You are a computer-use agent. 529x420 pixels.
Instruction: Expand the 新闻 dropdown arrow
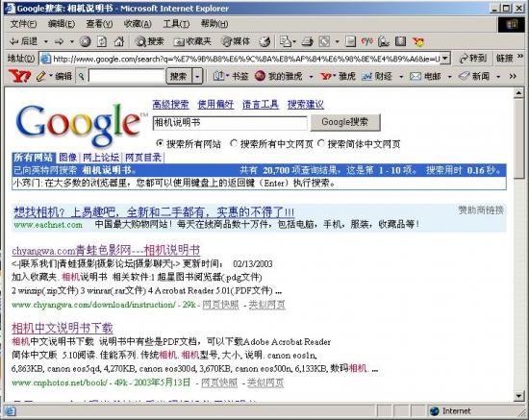[x=498, y=77]
